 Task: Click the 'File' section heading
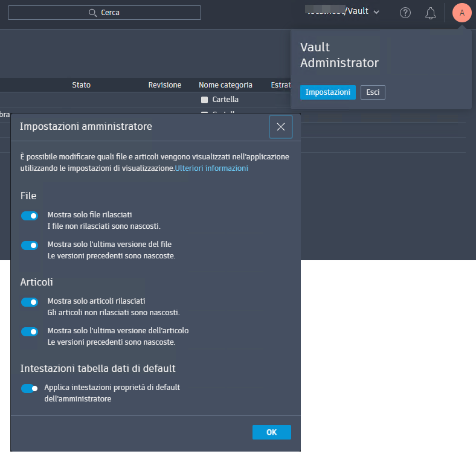pos(28,196)
